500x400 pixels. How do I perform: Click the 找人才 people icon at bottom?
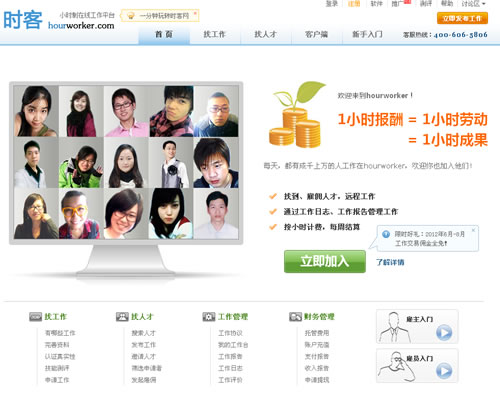click(122, 317)
